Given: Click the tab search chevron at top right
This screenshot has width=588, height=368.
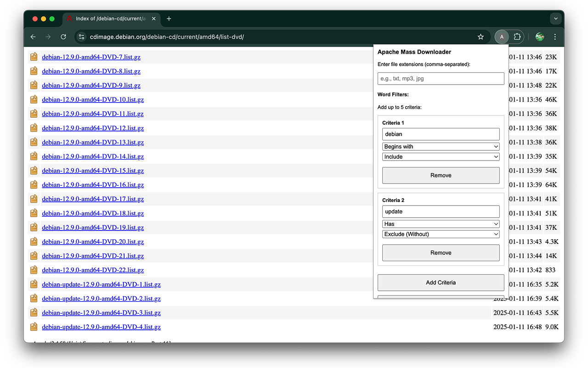Looking at the screenshot, I should pos(556,18).
